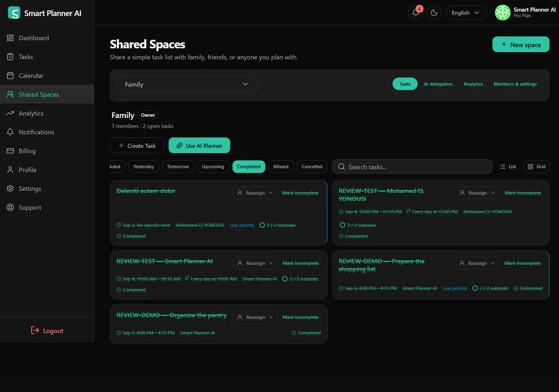559x392 pixels.
Task: Click the New space button
Action: coord(521,45)
